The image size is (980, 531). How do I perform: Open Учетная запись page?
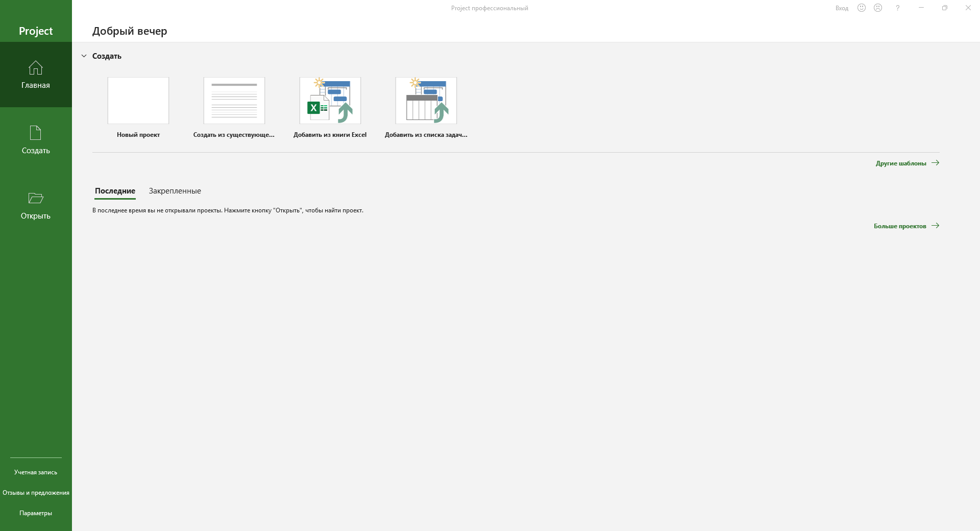[36, 472]
